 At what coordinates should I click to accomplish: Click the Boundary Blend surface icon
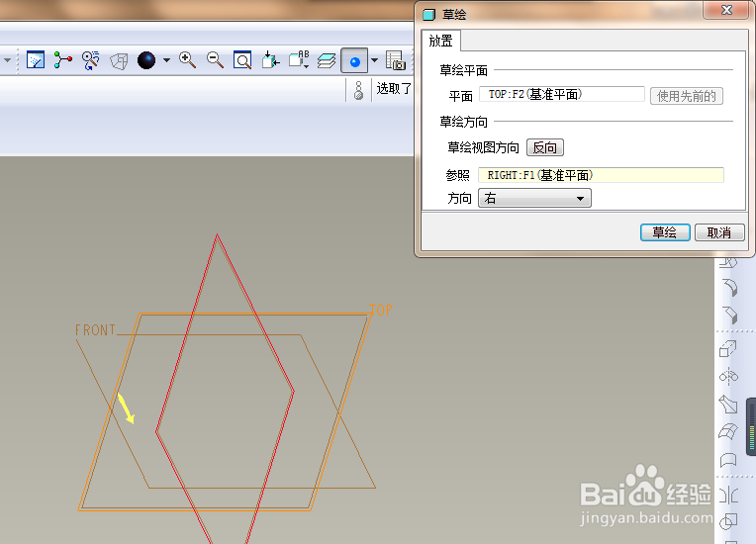click(x=728, y=431)
